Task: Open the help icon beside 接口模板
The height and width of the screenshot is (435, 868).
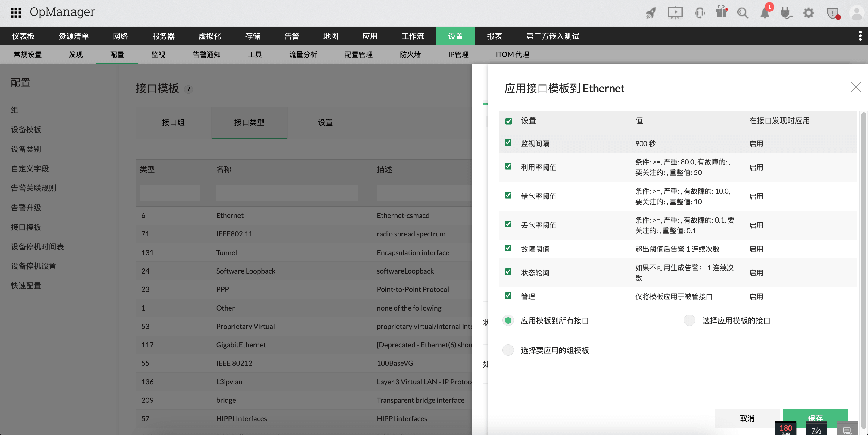Action: tap(189, 89)
